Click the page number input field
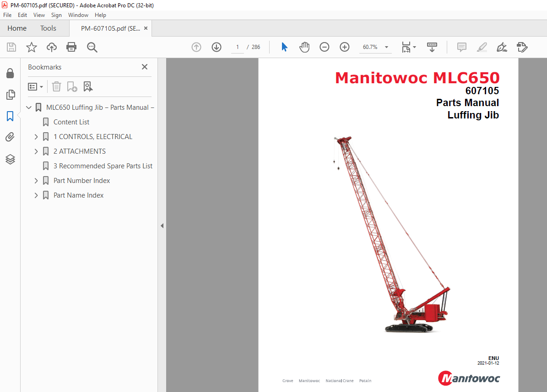This screenshot has height=392, width=547. coord(238,47)
